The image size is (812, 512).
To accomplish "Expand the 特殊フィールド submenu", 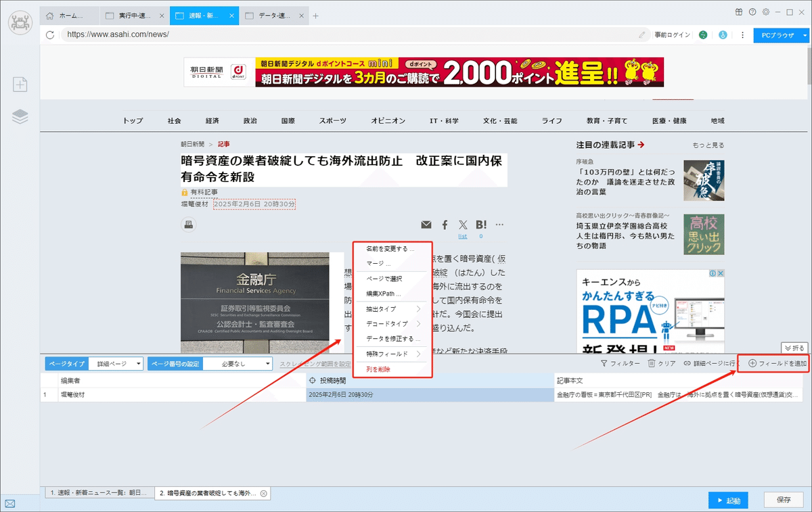I will pos(392,354).
